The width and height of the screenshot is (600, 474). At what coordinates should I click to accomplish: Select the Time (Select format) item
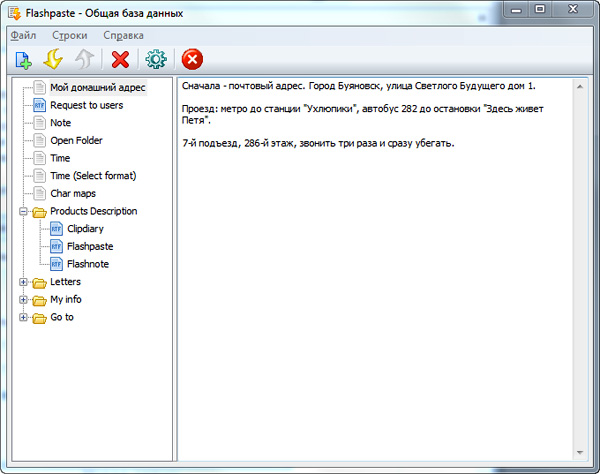92,176
